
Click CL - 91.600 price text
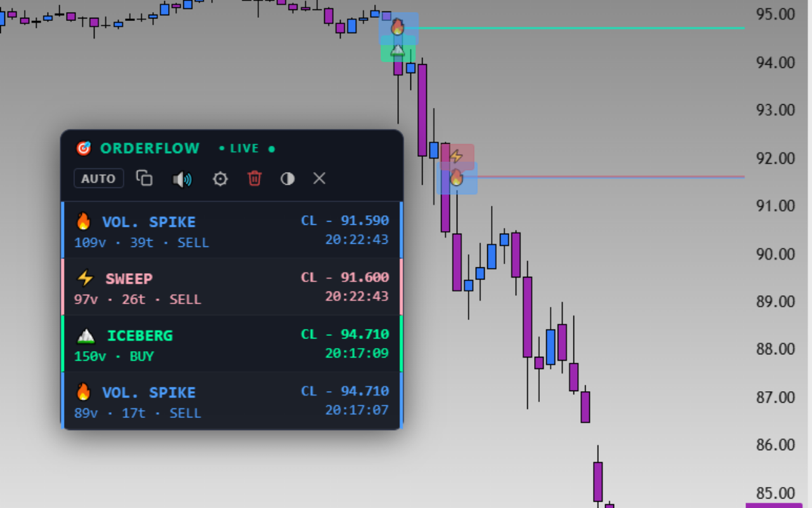pyautogui.click(x=345, y=277)
